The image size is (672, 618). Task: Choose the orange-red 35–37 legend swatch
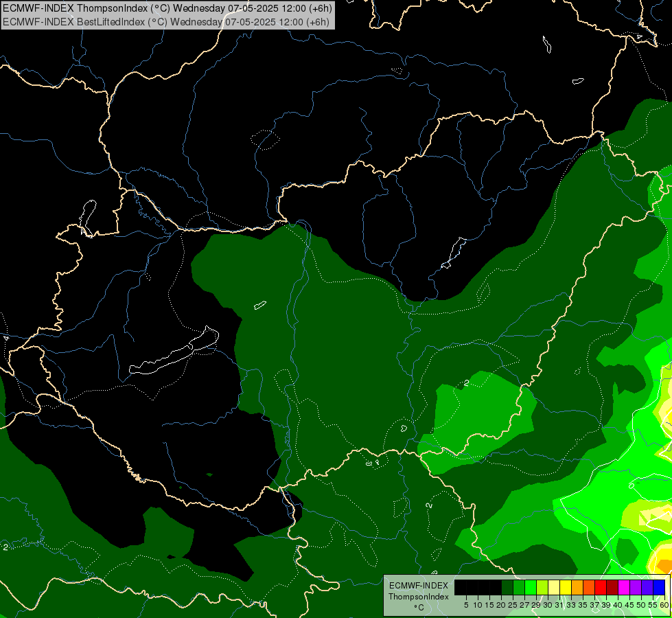point(589,587)
